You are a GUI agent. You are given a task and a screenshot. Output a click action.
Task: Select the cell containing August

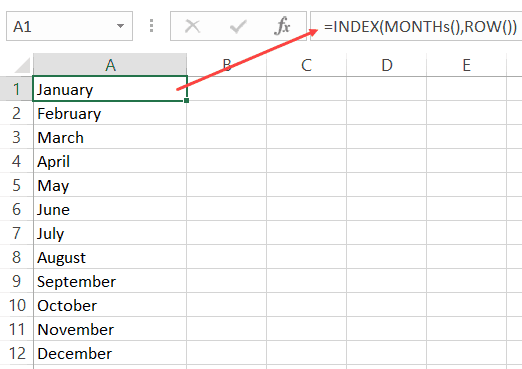pos(110,257)
